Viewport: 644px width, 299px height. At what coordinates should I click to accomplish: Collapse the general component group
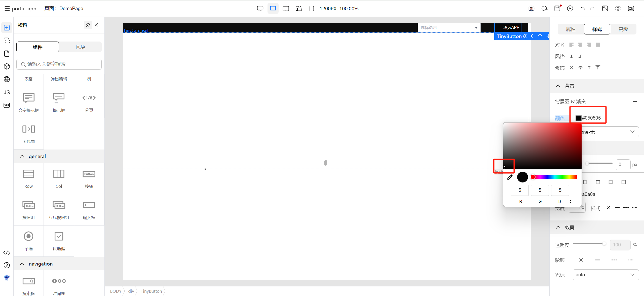[x=22, y=156]
